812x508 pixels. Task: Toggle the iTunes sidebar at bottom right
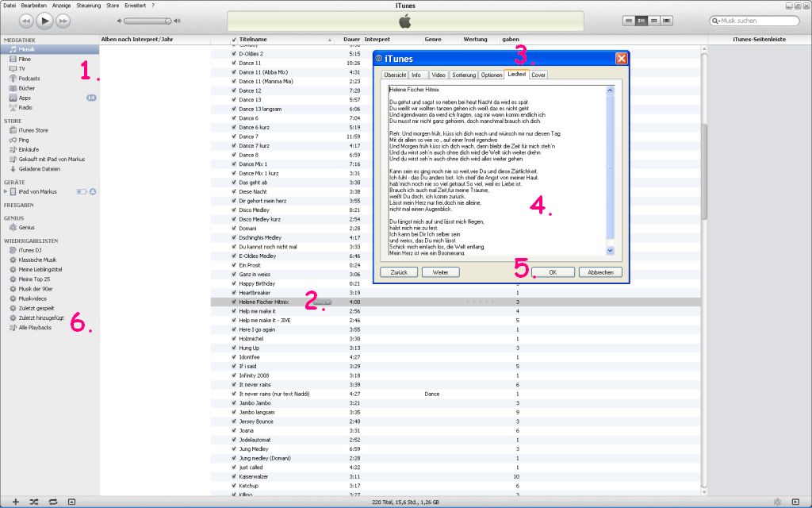(x=796, y=502)
